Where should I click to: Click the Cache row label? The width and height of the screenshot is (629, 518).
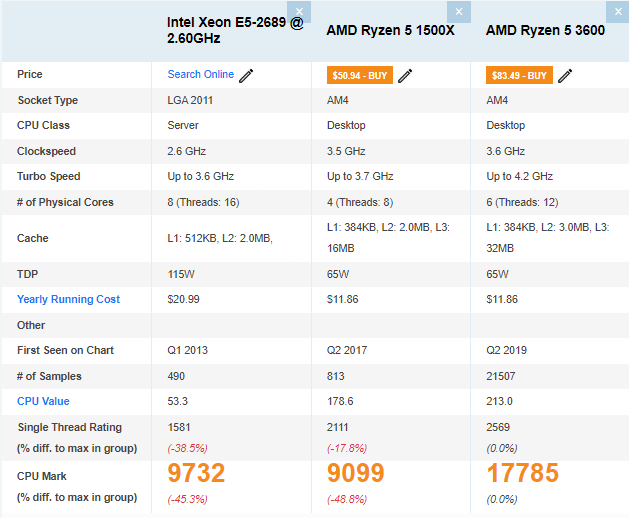[32, 238]
